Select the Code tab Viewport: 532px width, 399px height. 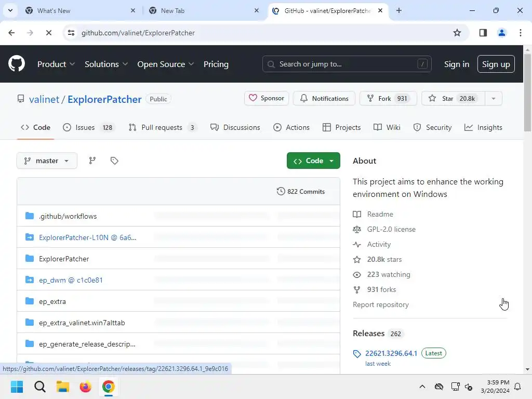pyautogui.click(x=35, y=127)
